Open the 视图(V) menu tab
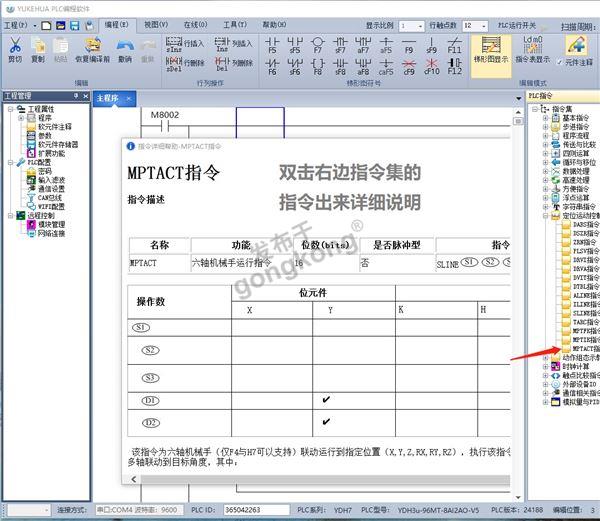Screen dimensions: 600x521 [x=155, y=24]
